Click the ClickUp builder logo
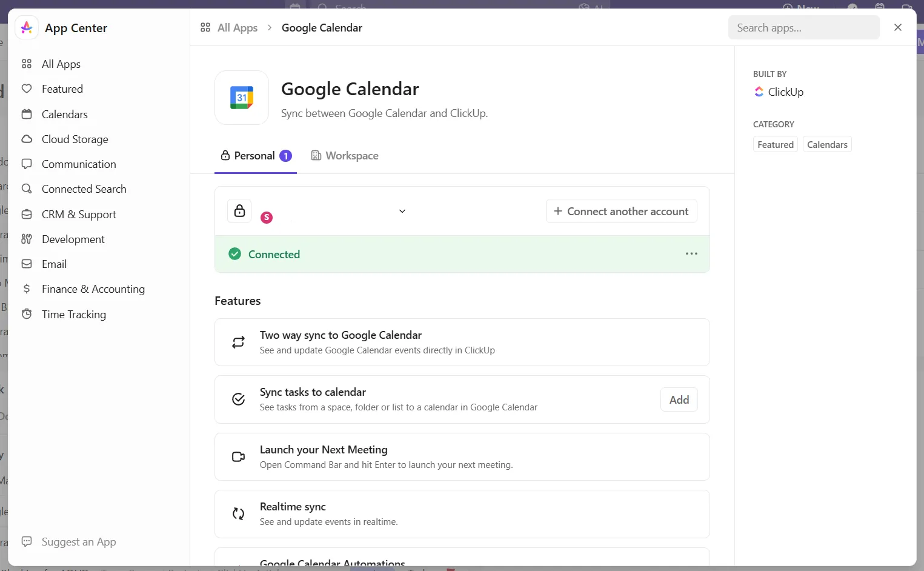 click(759, 92)
